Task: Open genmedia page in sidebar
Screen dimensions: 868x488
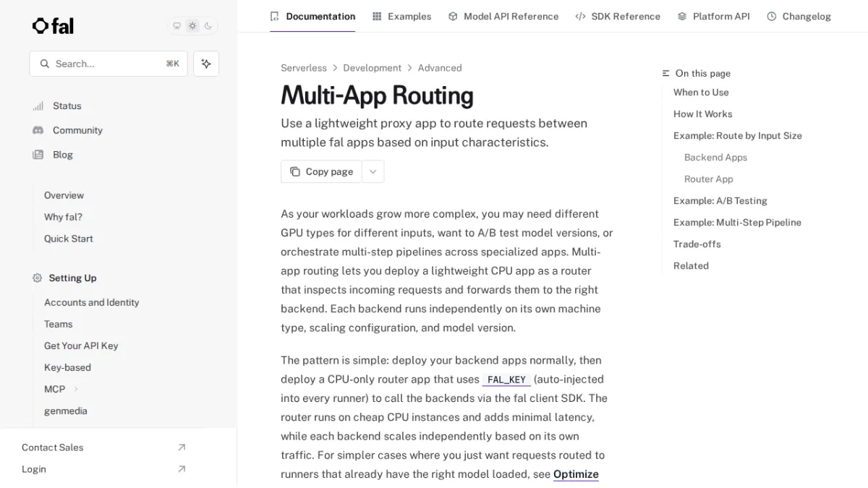Action: 65,411
